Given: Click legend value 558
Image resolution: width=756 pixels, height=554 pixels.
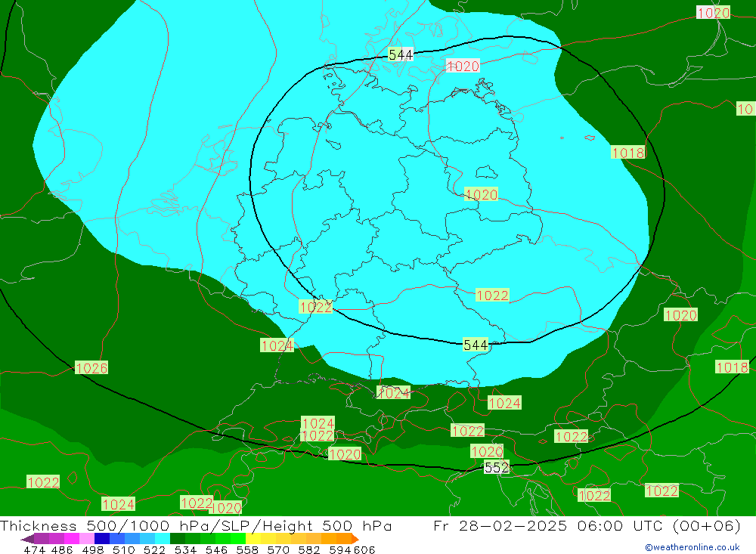Looking at the screenshot, I should pyautogui.click(x=247, y=549).
